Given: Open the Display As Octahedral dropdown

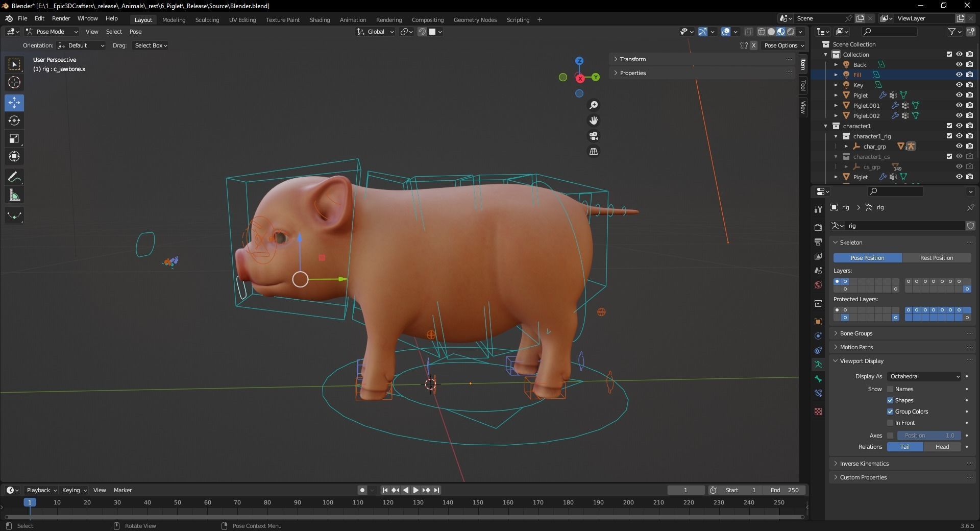Looking at the screenshot, I should coord(924,376).
